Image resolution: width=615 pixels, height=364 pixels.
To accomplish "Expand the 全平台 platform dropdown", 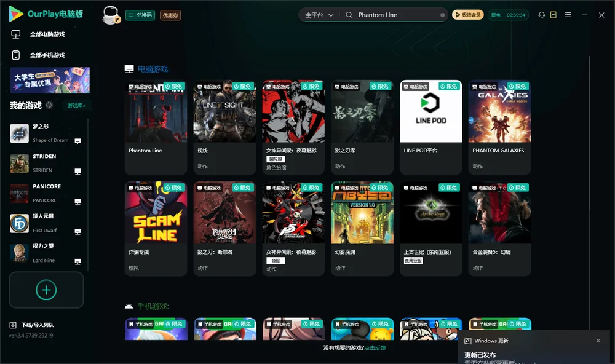I will [319, 15].
